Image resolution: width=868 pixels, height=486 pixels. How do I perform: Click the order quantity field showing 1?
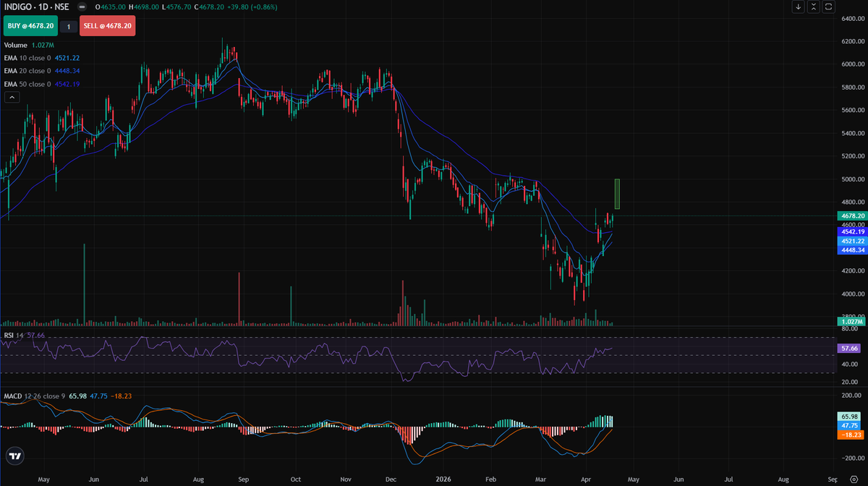pyautogui.click(x=68, y=26)
